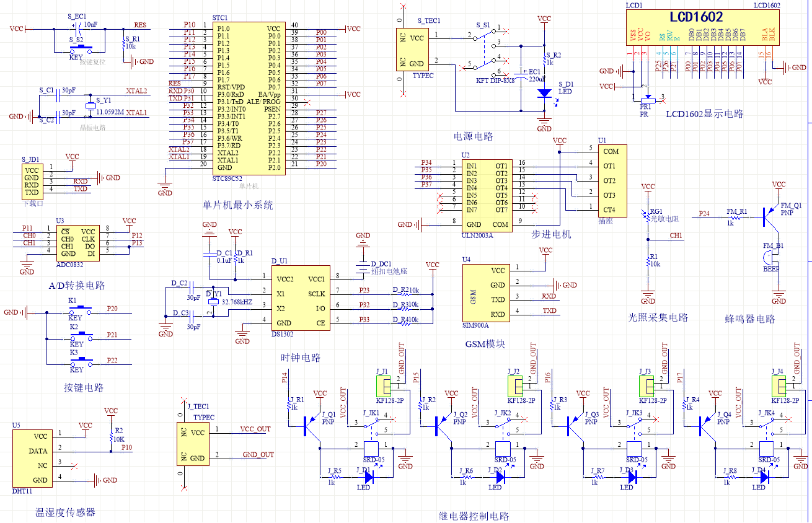Screen dimensions: 812x523
Task: Select the S_EC1 10uF capacitor
Action: coord(79,28)
